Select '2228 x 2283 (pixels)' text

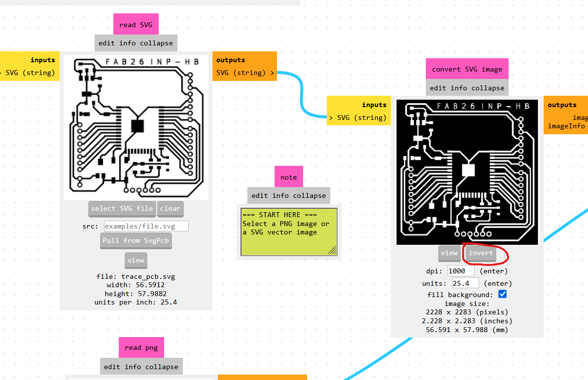click(467, 312)
